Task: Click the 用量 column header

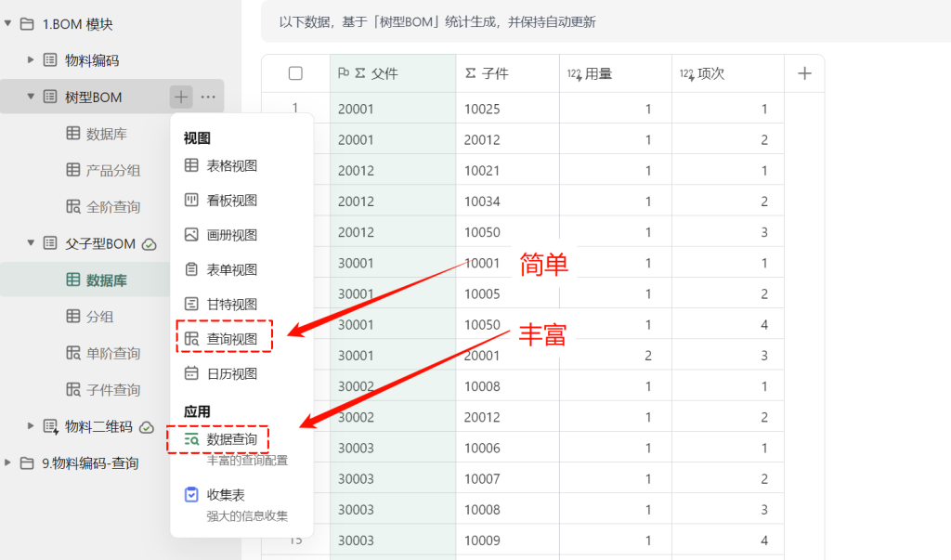Action: pos(616,73)
